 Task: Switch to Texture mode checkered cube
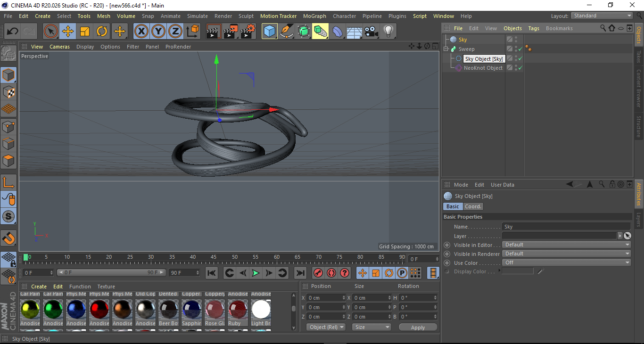(x=8, y=92)
